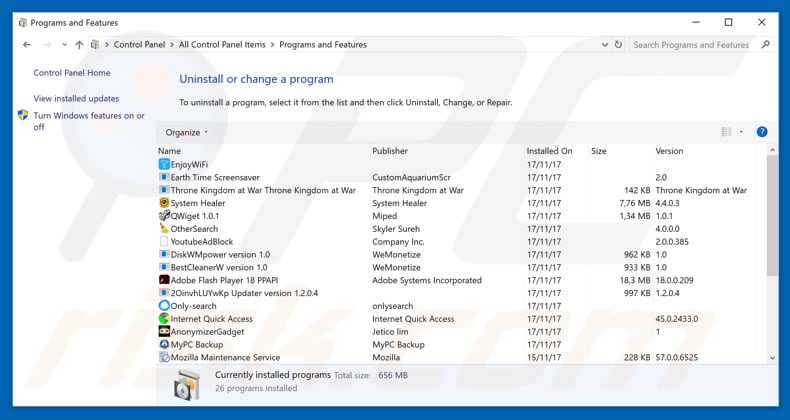Open the recent locations dropdown arrow
Viewport: 790px width, 420px height.
[x=64, y=45]
